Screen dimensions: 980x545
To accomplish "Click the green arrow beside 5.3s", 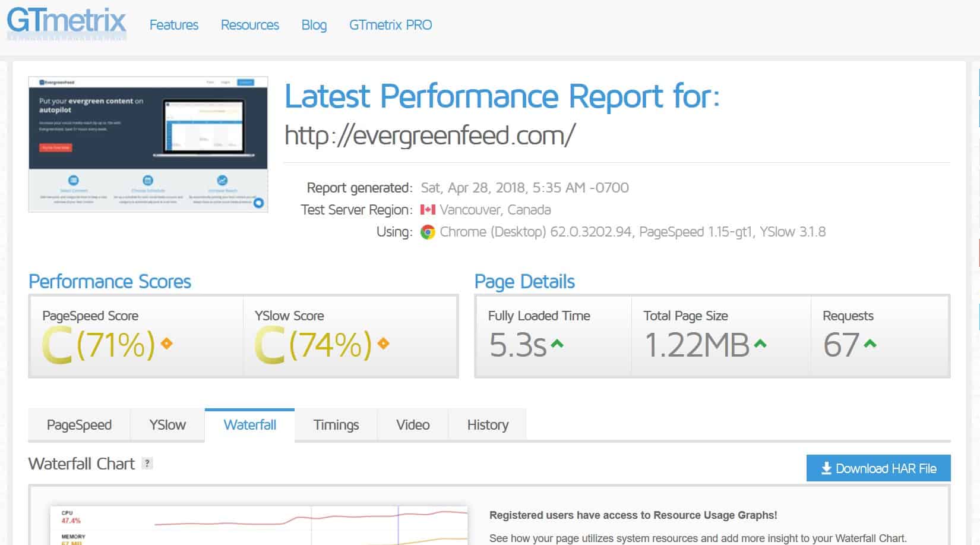I will [557, 344].
